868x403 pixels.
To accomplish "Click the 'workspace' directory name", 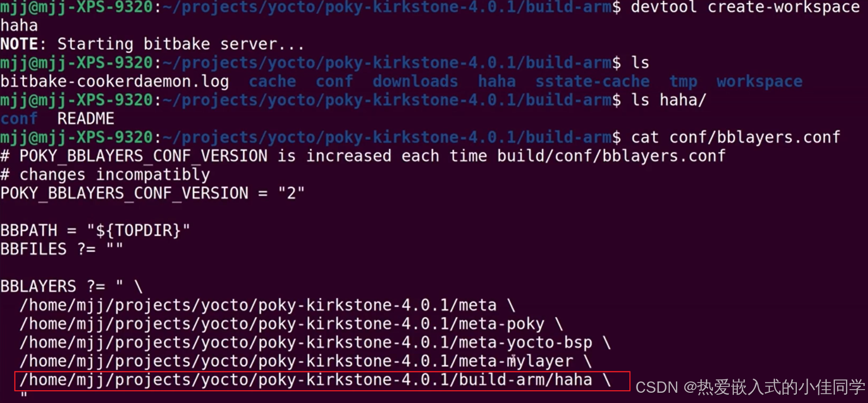I will click(x=759, y=82).
